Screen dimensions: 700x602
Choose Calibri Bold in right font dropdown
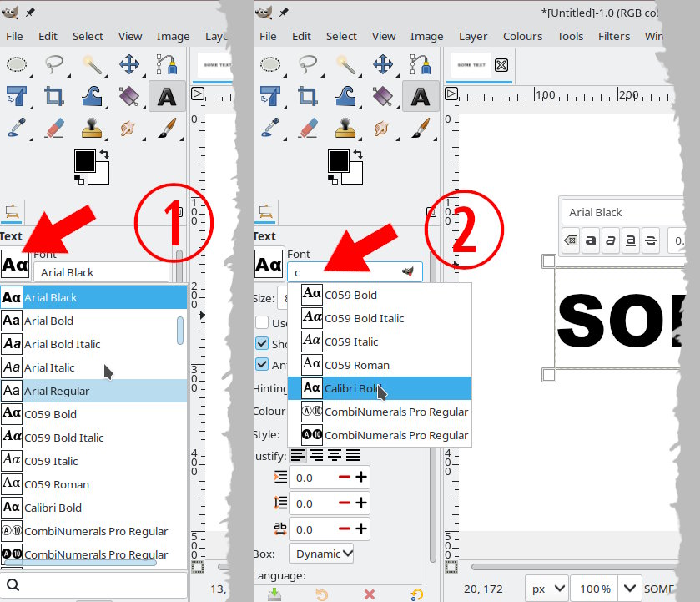tap(380, 388)
